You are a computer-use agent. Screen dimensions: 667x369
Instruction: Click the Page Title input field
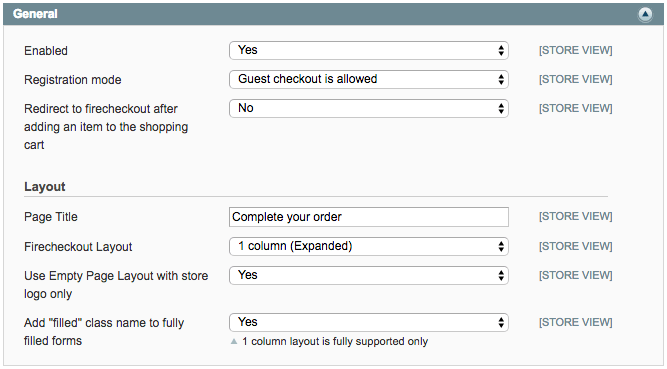369,217
